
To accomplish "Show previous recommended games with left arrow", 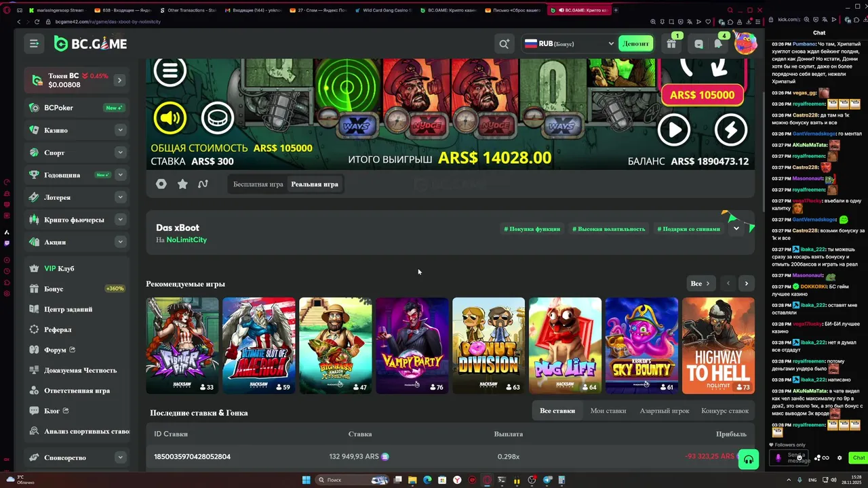I will click(728, 283).
